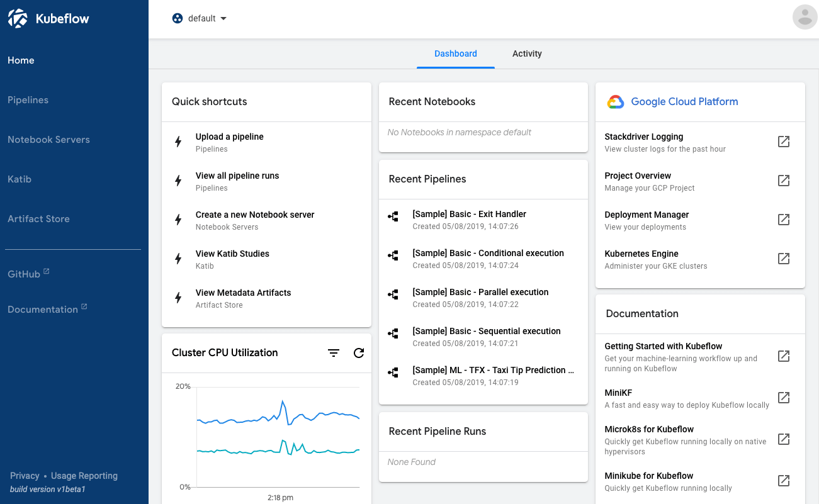Click the View all pipeline runs shortcut

[x=266, y=181]
